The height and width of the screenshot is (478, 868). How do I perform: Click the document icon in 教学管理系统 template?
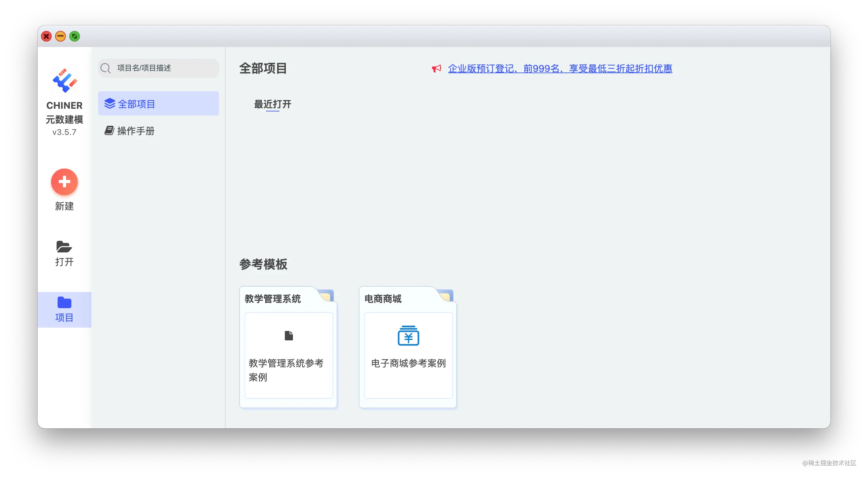[289, 336]
